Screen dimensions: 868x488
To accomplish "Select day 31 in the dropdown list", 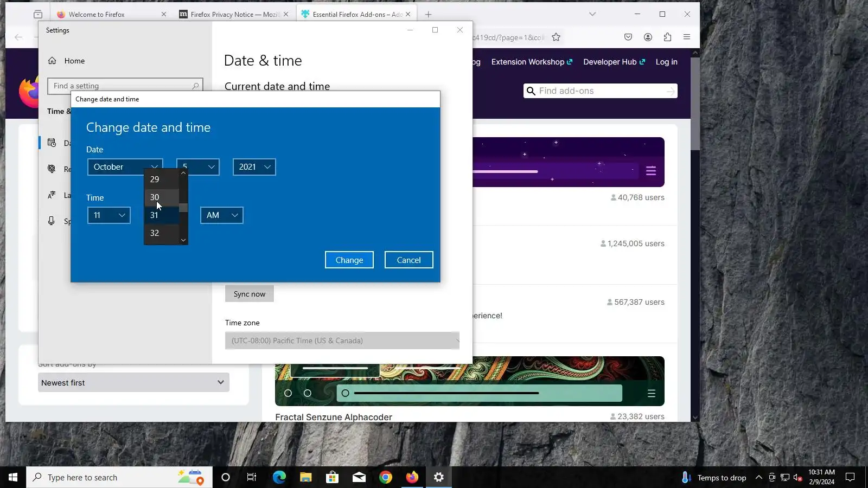I will coord(162,215).
